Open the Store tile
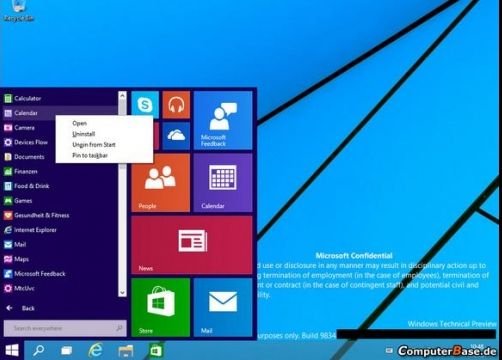The image size is (502, 360). point(161,307)
